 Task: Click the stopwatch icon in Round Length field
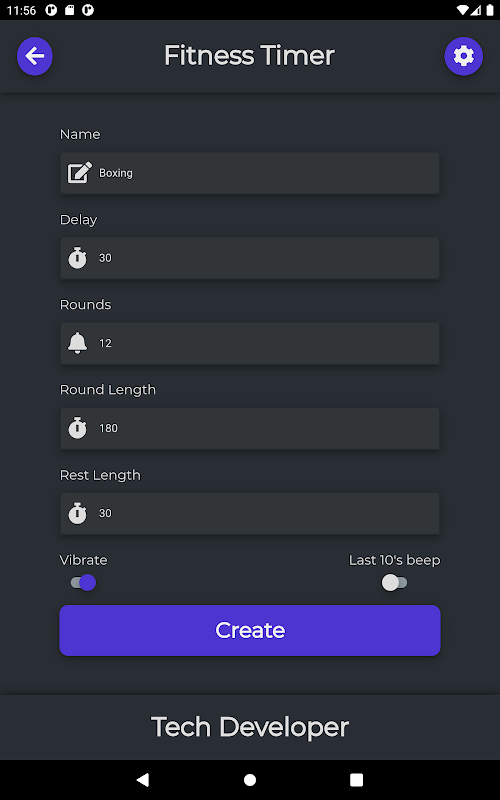tap(78, 428)
